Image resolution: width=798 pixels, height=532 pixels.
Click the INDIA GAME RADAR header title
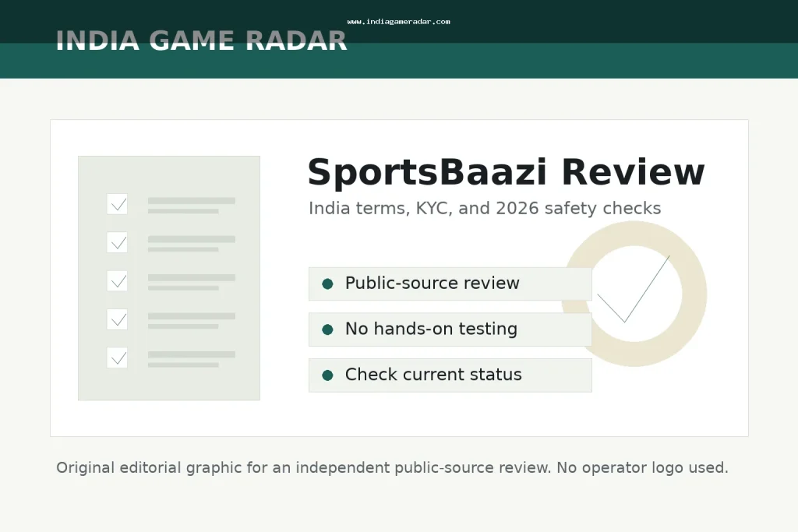(x=201, y=41)
